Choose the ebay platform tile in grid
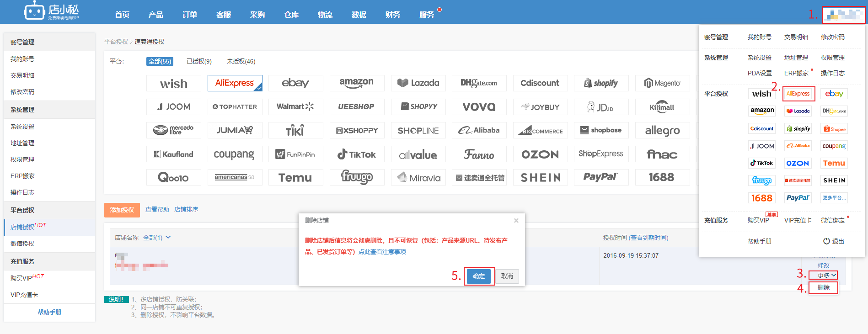Screen dimensions: 868x334 [296, 83]
